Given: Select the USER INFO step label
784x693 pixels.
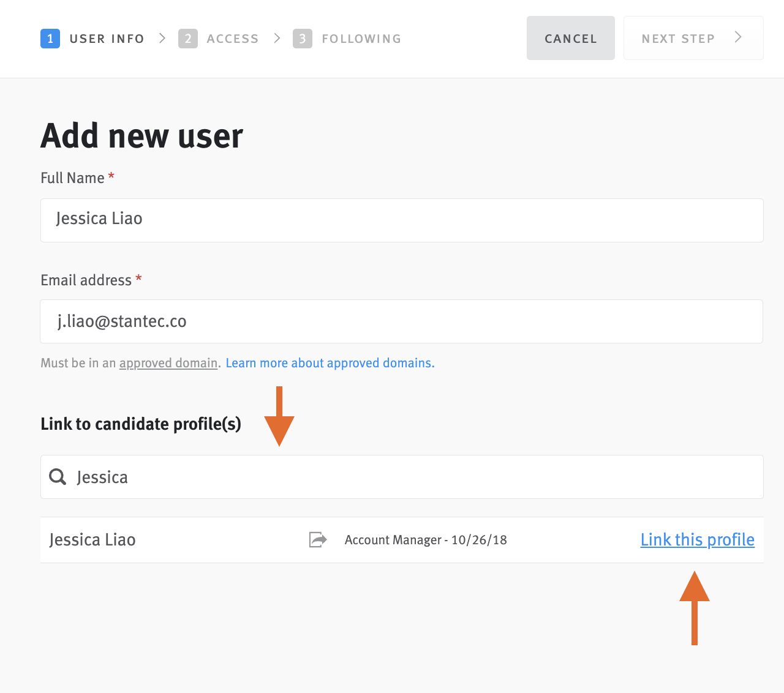Looking at the screenshot, I should pyautogui.click(x=107, y=38).
